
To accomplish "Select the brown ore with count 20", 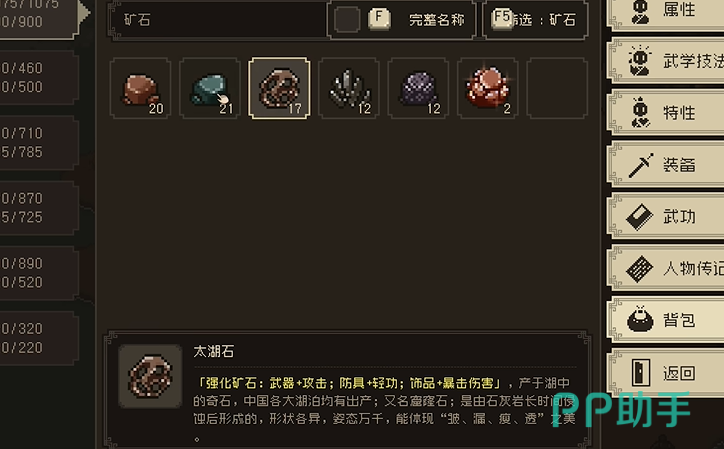I will click(140, 88).
